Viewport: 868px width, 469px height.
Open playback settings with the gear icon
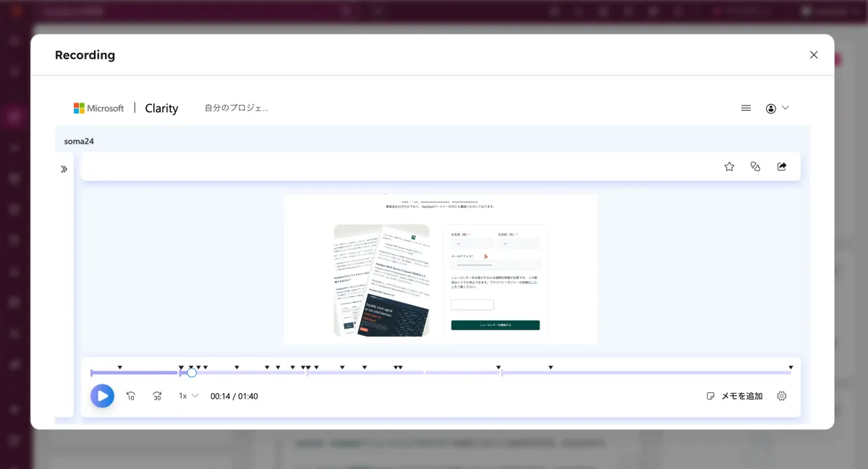[782, 396]
